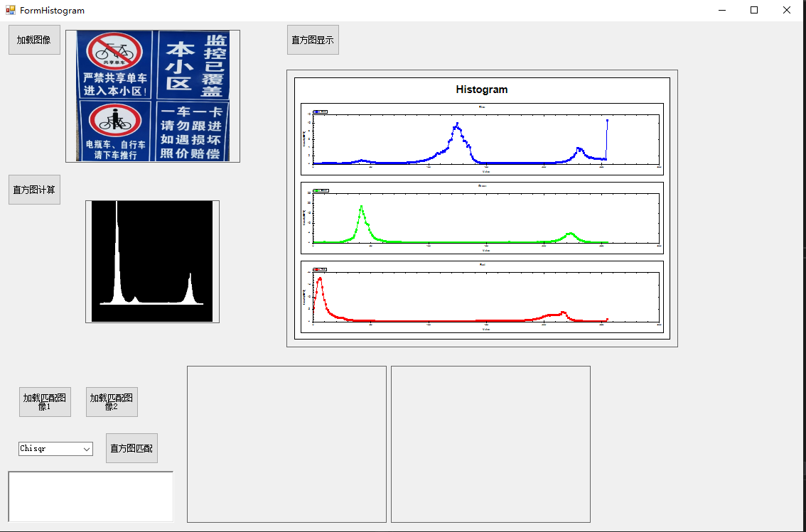Click the 加载匹配图像1 button
This screenshot has height=532, width=806.
(x=45, y=402)
